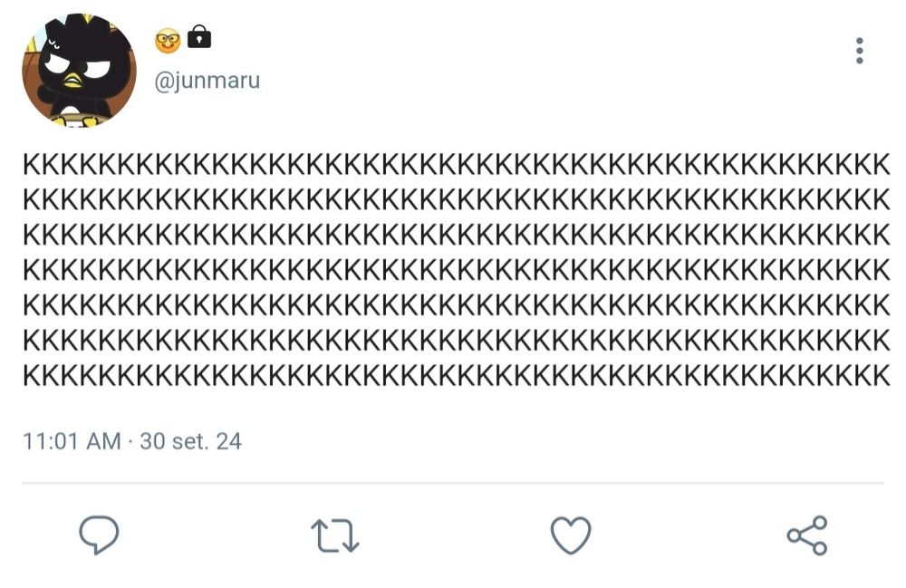
Task: Reply to the junmaru tweet
Action: [99, 535]
